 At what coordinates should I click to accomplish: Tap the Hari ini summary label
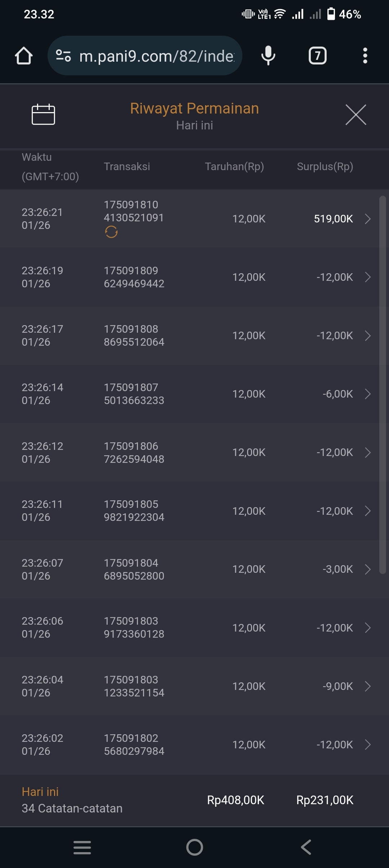tap(40, 792)
